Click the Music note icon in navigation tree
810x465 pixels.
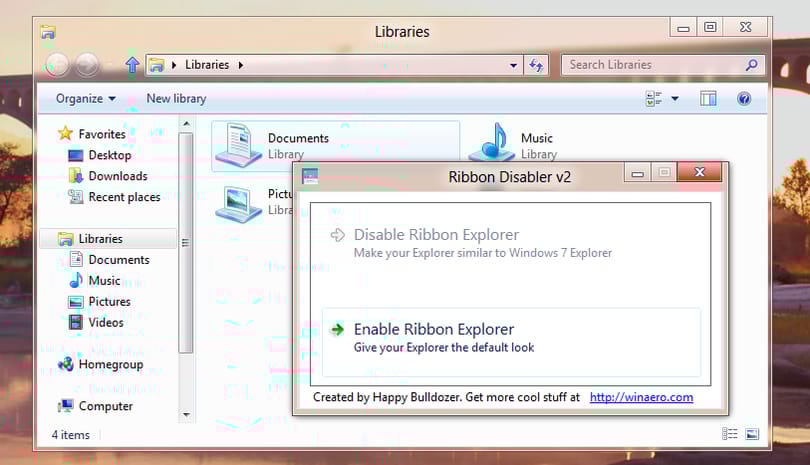(76, 280)
